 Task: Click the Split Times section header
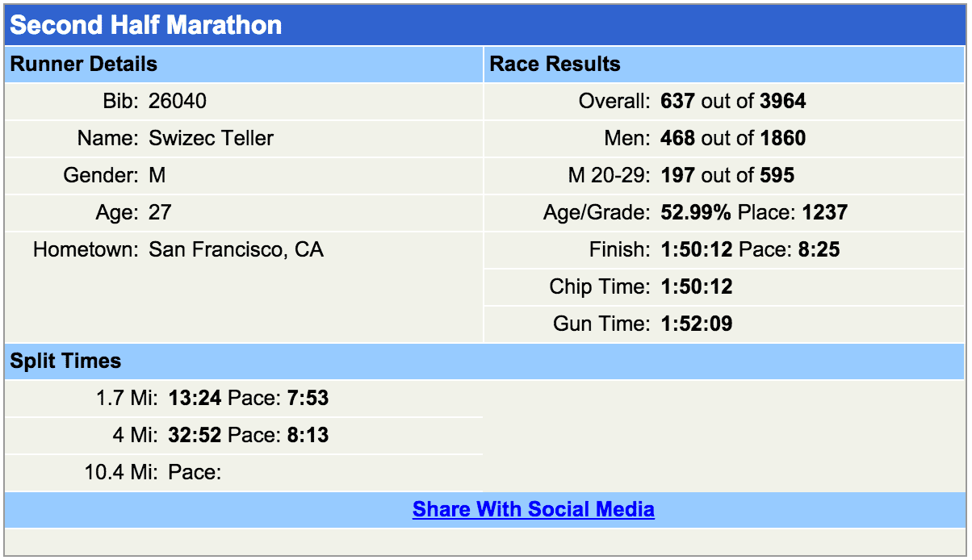tap(65, 361)
